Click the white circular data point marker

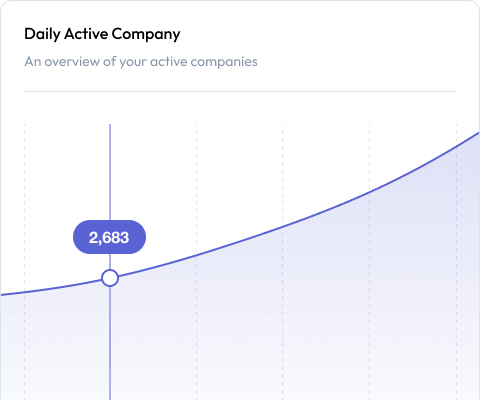pyautogui.click(x=110, y=278)
